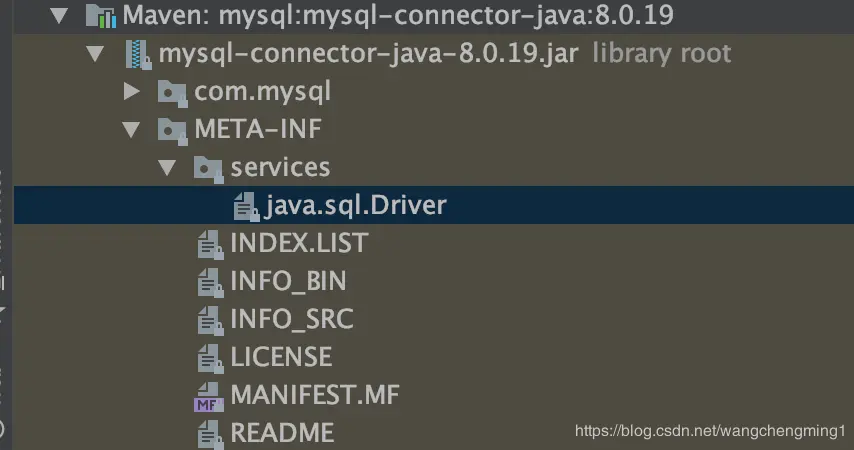854x450 pixels.
Task: Select the INFO_SRC file
Action: 292,319
